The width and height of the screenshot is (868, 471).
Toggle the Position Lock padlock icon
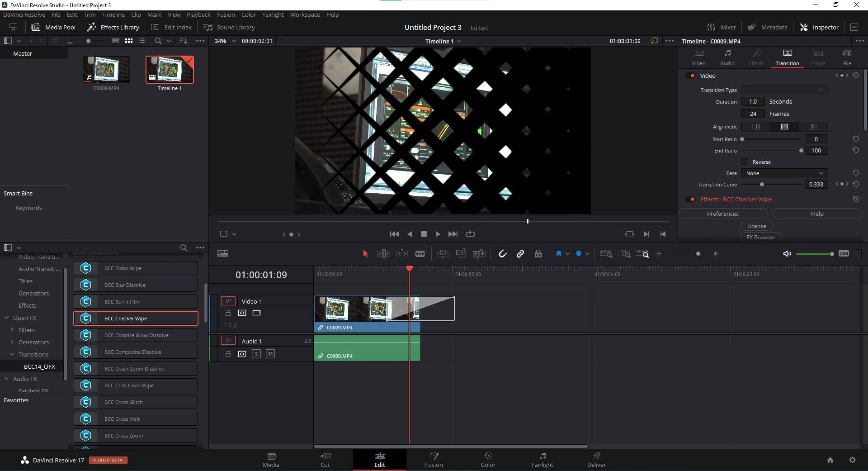click(x=538, y=254)
